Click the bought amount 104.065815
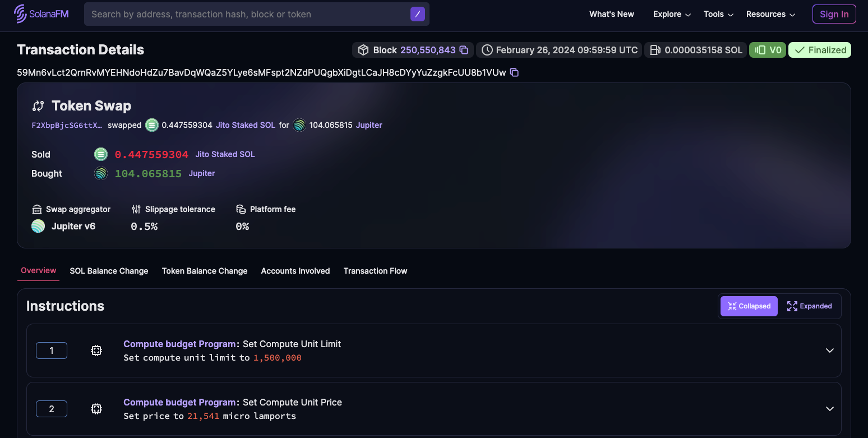The width and height of the screenshot is (868, 438). click(148, 174)
